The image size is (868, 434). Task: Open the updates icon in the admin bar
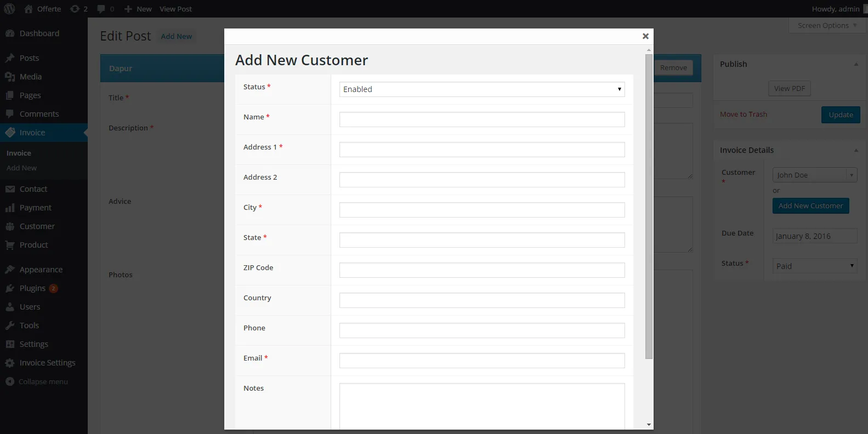(75, 9)
